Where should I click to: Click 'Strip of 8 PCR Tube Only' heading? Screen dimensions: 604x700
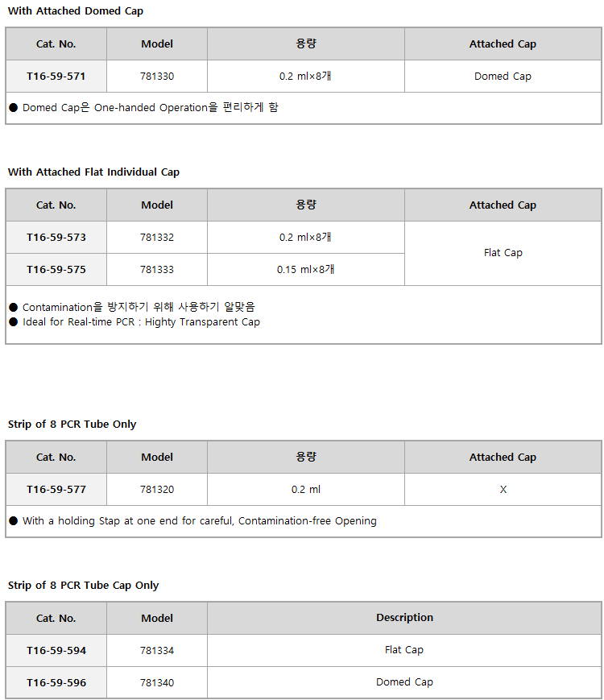(x=72, y=424)
